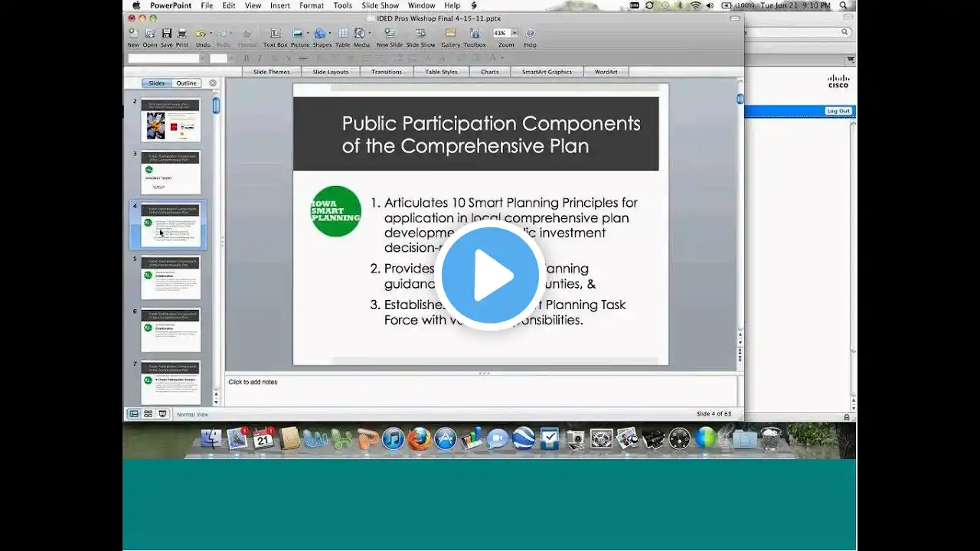Expand the Media dropdown arrow
This screenshot has height=551, width=980.
pos(368,34)
